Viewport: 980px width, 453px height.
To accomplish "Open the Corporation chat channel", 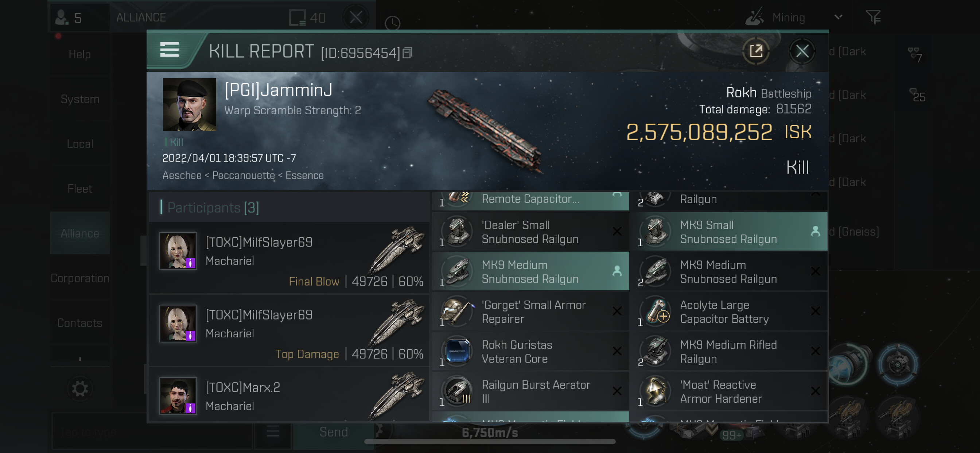I will click(80, 278).
